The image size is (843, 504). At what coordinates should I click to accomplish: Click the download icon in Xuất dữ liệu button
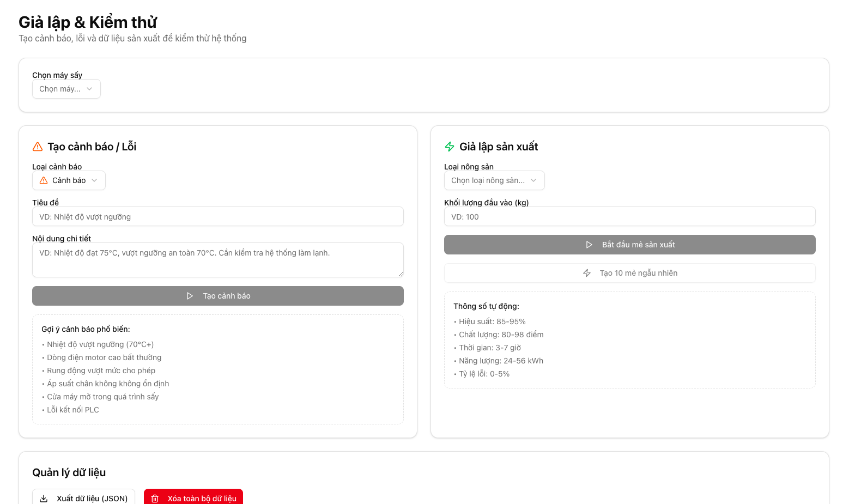click(44, 499)
